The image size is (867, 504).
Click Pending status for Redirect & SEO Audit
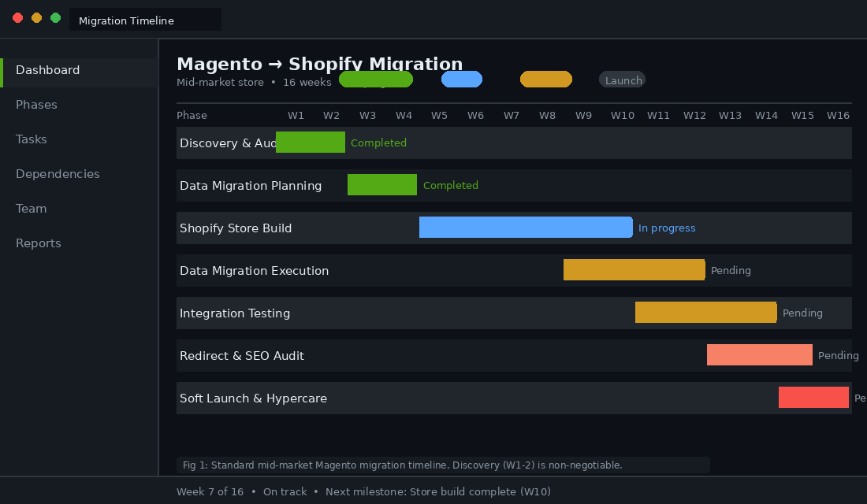[839, 355]
